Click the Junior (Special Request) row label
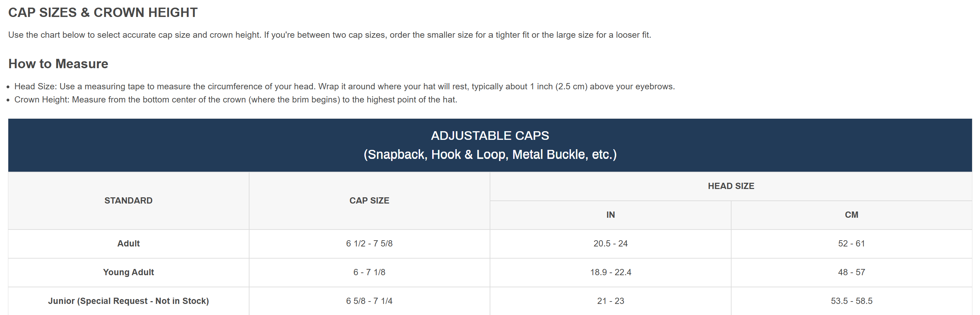 pyautogui.click(x=128, y=301)
